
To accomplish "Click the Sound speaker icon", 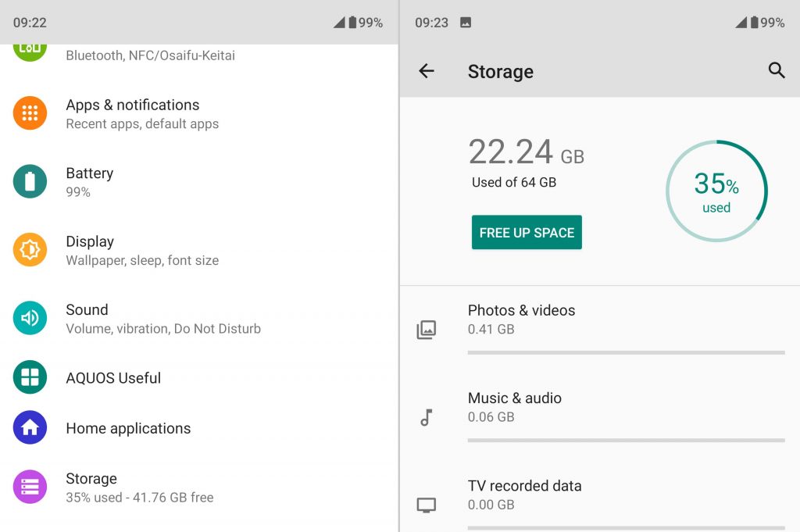I will point(30,318).
